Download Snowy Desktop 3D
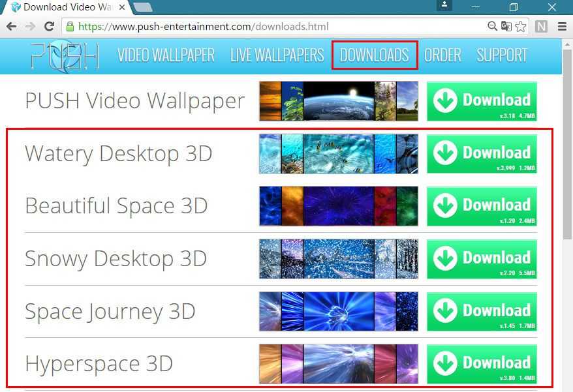Screen dimensions: 573x392 coord(482,259)
